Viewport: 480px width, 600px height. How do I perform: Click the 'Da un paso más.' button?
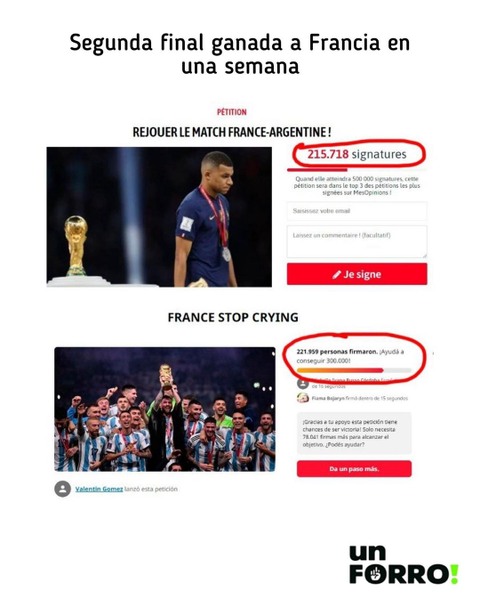pos(354,469)
